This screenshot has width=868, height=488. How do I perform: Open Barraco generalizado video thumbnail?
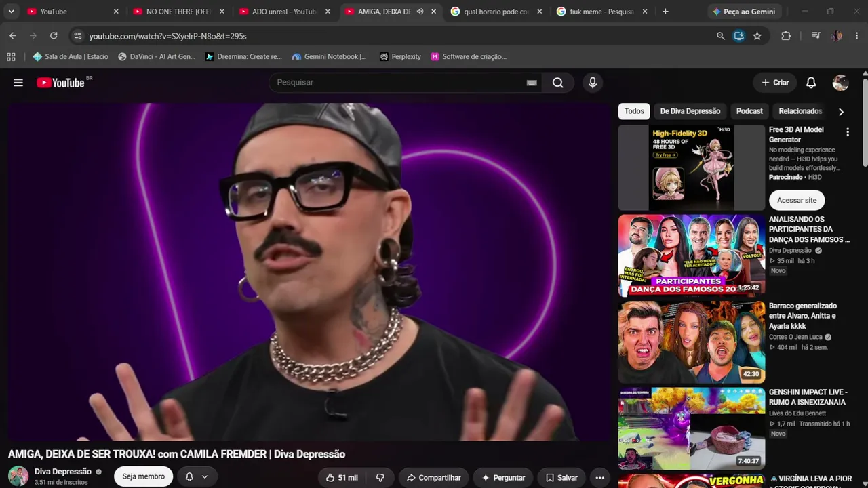pos(691,342)
